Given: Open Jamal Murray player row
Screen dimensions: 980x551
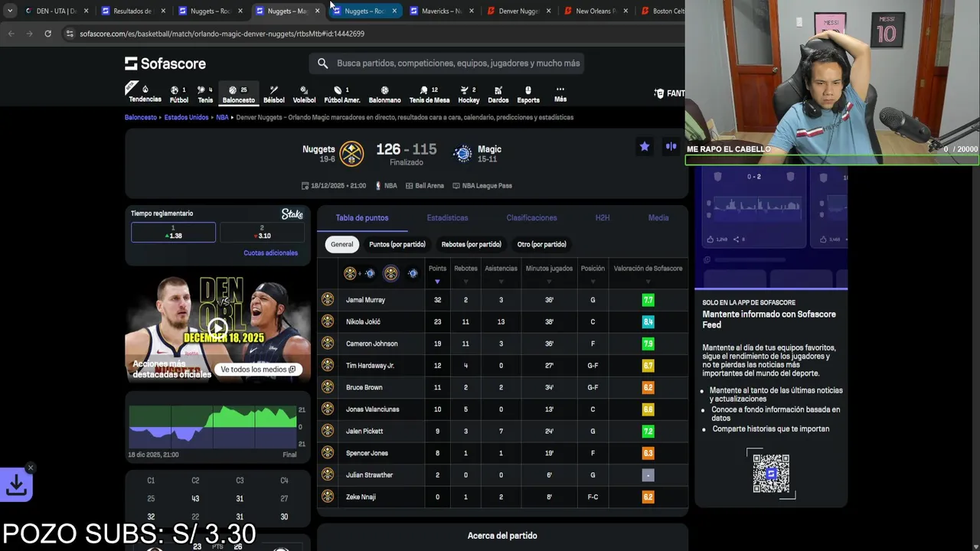Looking at the screenshot, I should (x=502, y=300).
